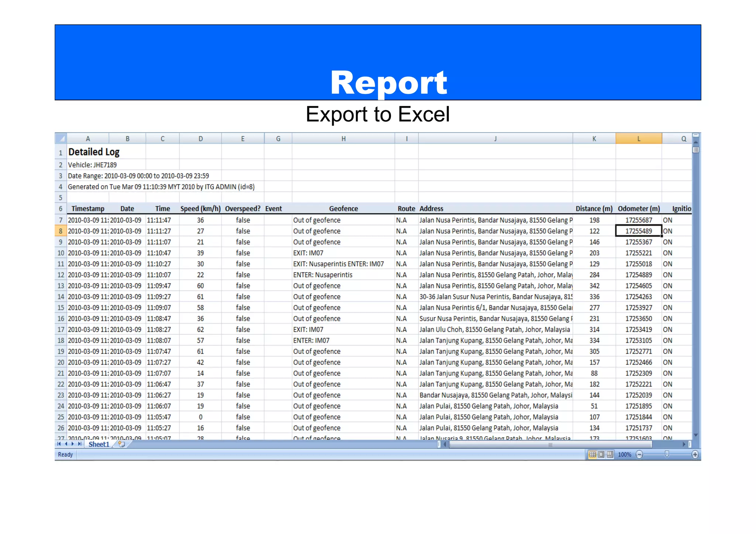Click the vertical scrollbar down arrow
The width and height of the screenshot is (756, 534).
point(696,435)
